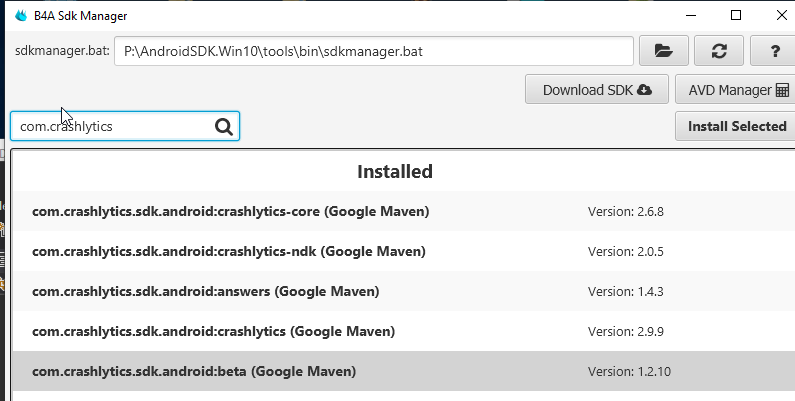Click the sdkmanager.bat path text field
The width and height of the screenshot is (795, 401).
373,50
